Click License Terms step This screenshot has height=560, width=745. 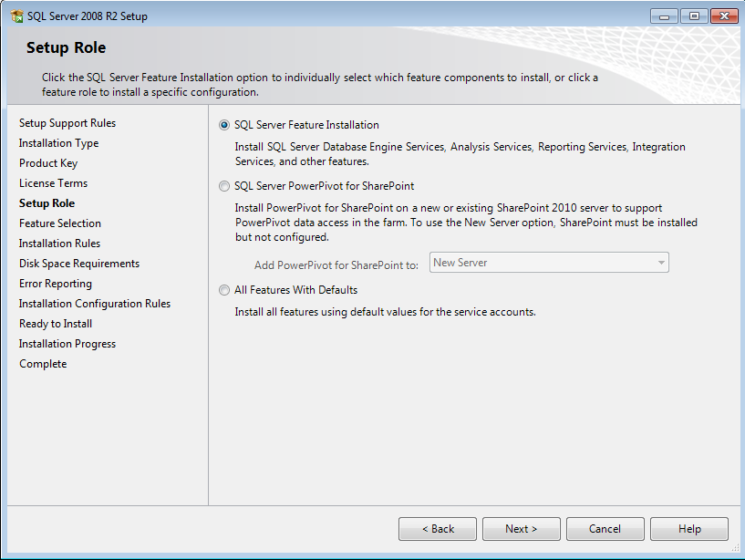[53, 183]
